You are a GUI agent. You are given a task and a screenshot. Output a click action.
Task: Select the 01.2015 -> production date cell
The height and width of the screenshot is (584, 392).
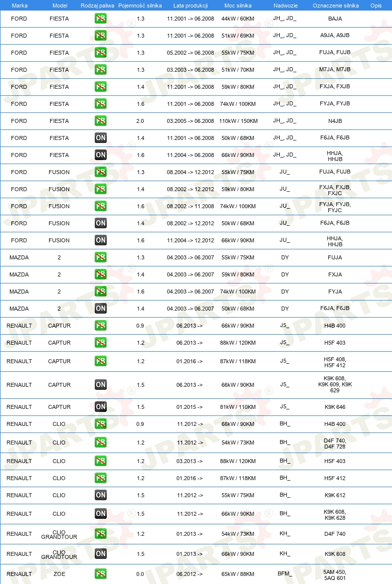189,407
